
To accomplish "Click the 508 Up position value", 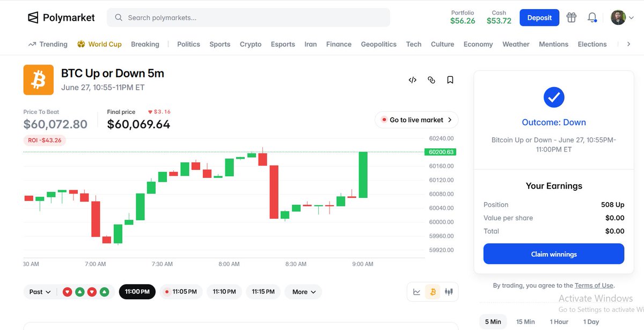I will pos(613,205).
